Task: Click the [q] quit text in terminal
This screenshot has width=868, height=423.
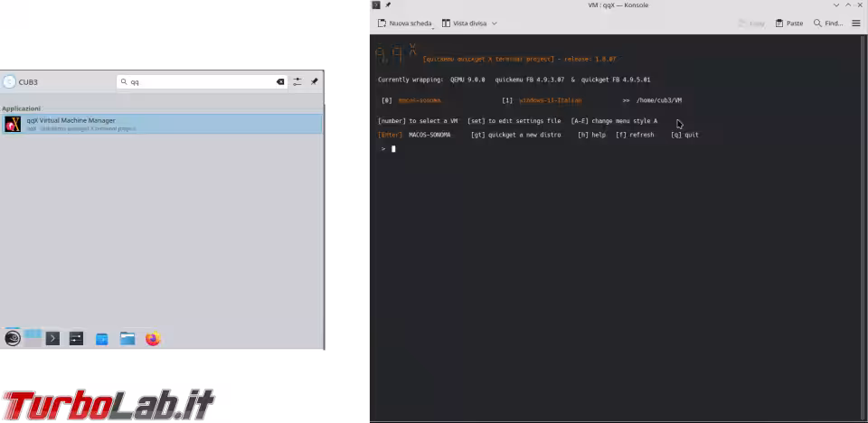Action: pyautogui.click(x=684, y=135)
